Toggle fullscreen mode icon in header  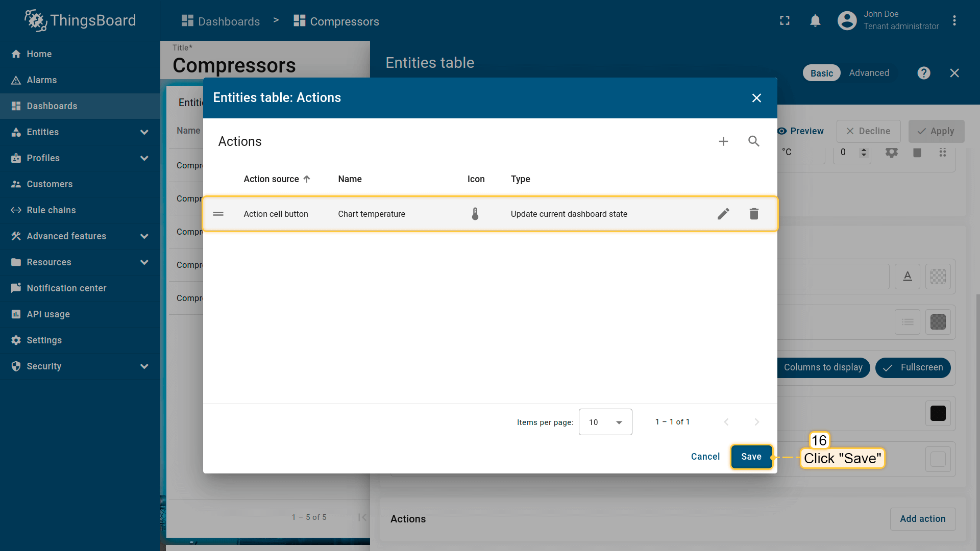(x=785, y=21)
